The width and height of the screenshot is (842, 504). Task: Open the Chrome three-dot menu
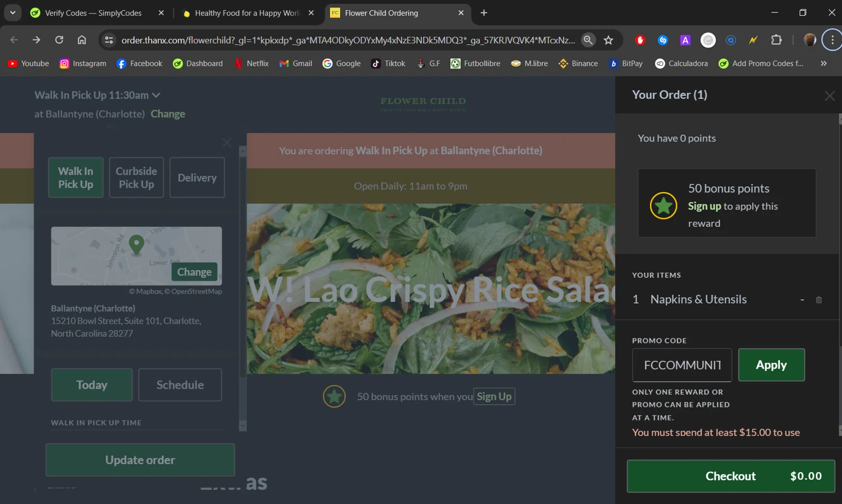(832, 40)
